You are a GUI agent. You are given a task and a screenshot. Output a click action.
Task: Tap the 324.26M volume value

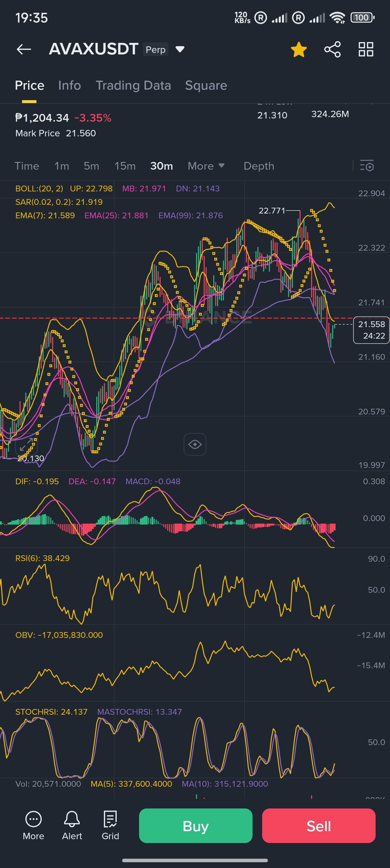click(330, 114)
